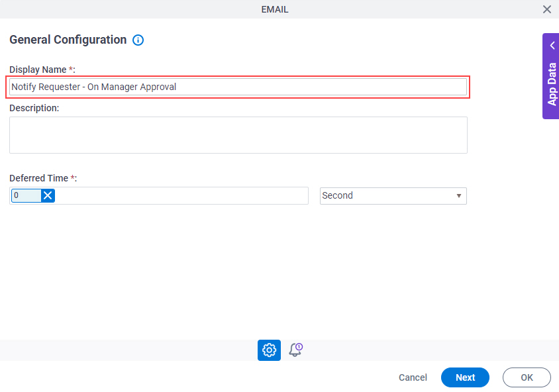
Task: Select the 0 token in Deferred Time
Action: click(x=26, y=195)
